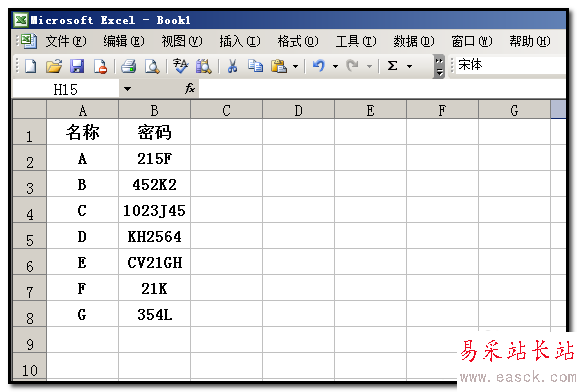Select the cell with 354L
The height and width of the screenshot is (392, 577).
tap(155, 314)
